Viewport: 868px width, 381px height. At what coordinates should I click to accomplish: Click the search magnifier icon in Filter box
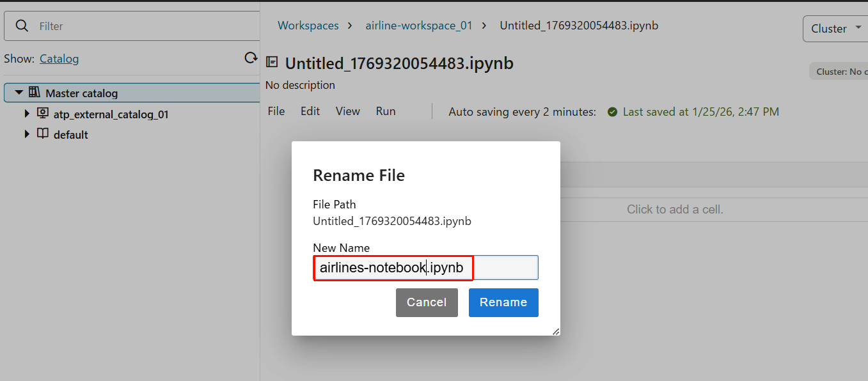(x=22, y=26)
